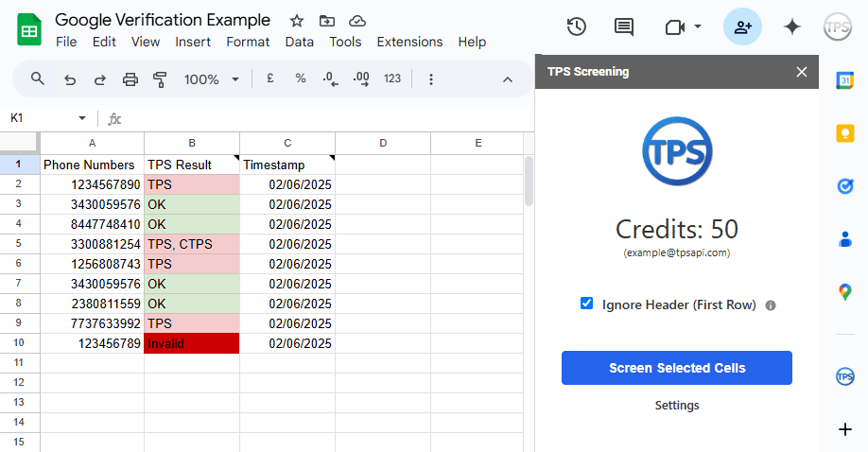Select cell with number 7737633992
The height and width of the screenshot is (452, 868).
point(92,323)
